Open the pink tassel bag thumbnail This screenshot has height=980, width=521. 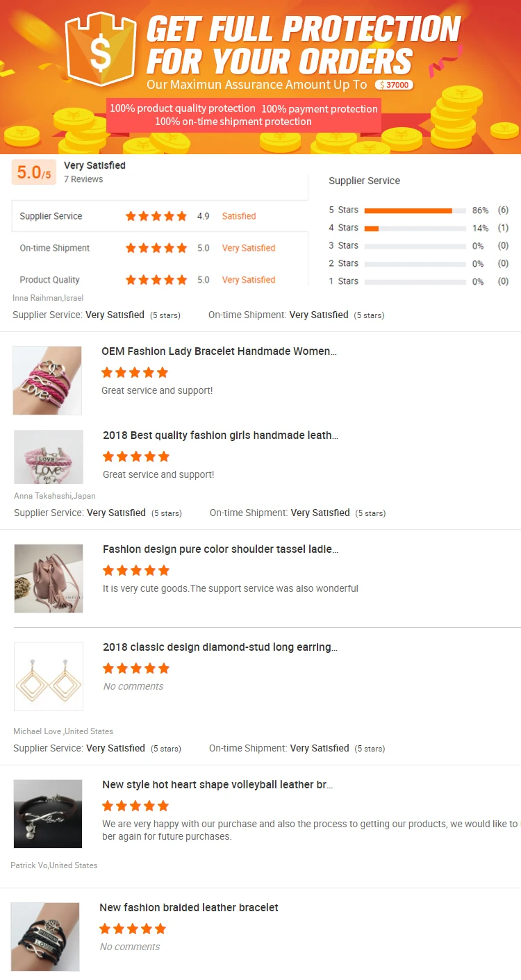pos(49,579)
